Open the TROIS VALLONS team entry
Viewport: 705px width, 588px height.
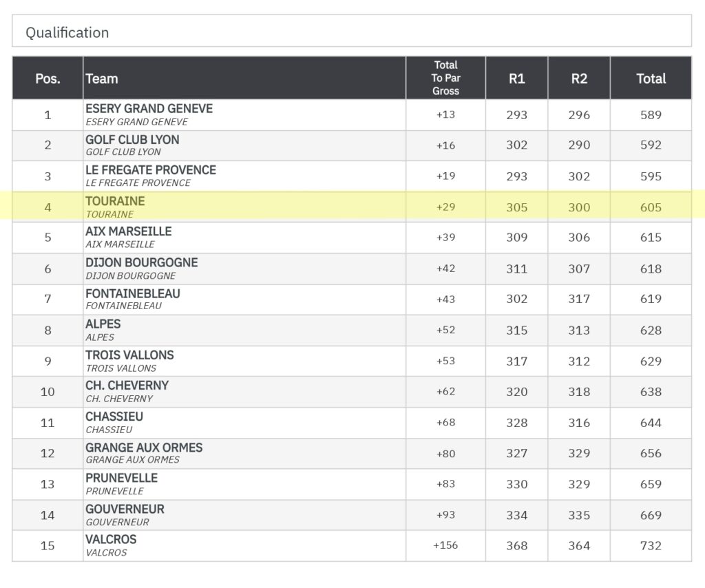click(129, 355)
